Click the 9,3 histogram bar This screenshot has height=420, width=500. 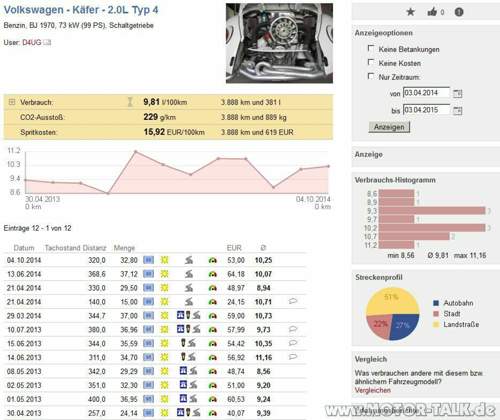pyautogui.click(x=432, y=211)
